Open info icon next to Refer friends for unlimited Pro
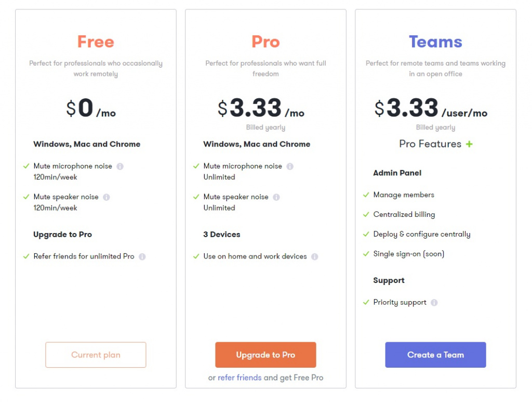The height and width of the screenshot is (402, 532). [x=142, y=256]
